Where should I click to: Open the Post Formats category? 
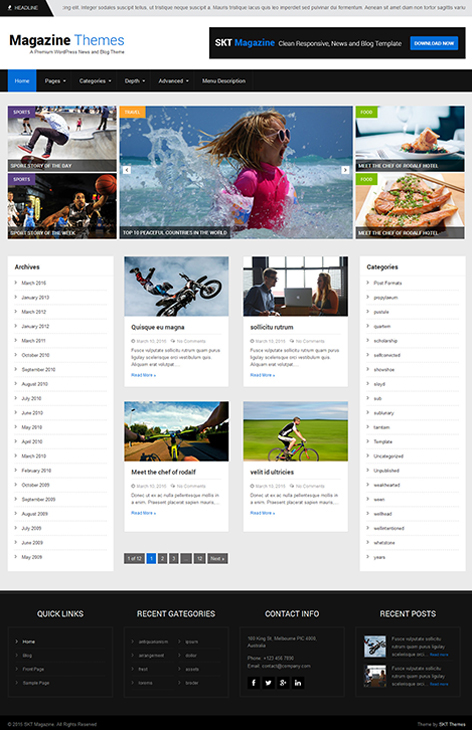pos(387,283)
